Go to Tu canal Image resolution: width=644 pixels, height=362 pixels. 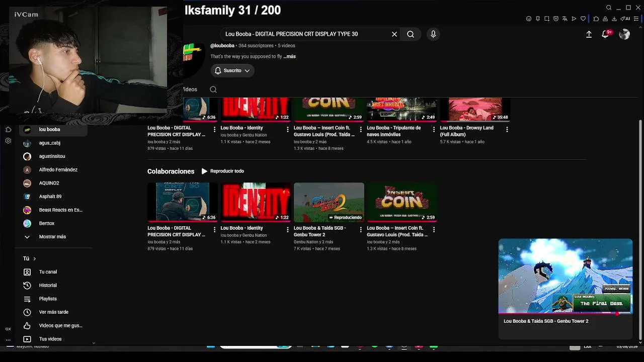click(53, 272)
